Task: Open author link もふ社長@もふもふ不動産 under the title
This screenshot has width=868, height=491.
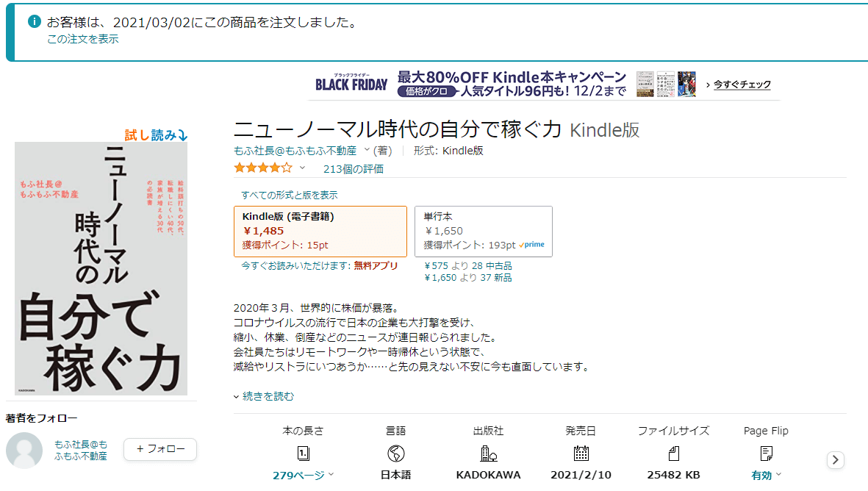Action: coord(295,151)
